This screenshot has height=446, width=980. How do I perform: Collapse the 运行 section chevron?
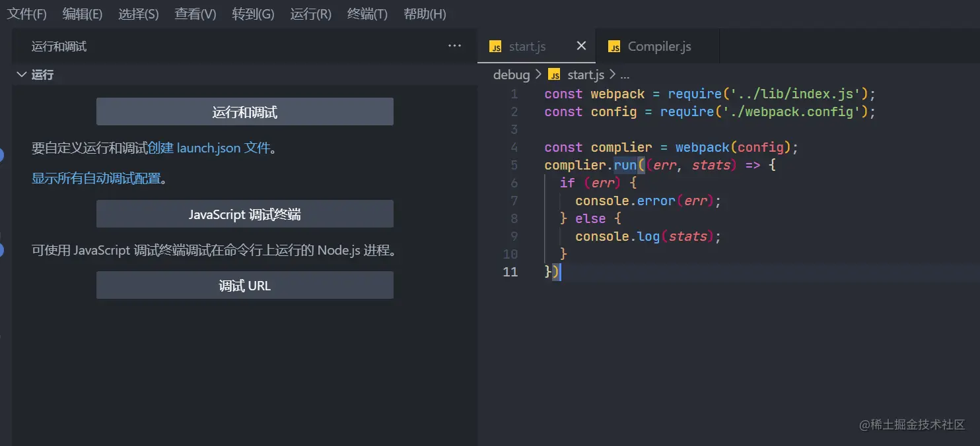pos(21,75)
